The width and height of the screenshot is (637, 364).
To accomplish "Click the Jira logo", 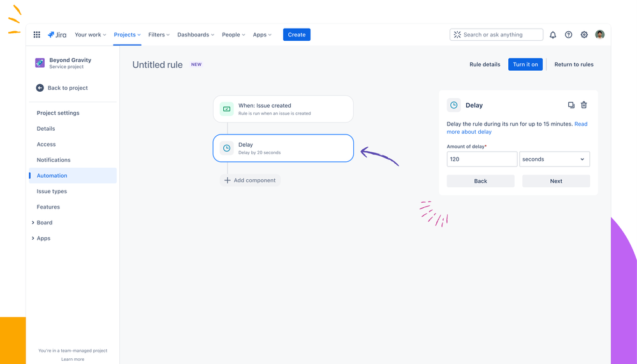I will pos(57,34).
